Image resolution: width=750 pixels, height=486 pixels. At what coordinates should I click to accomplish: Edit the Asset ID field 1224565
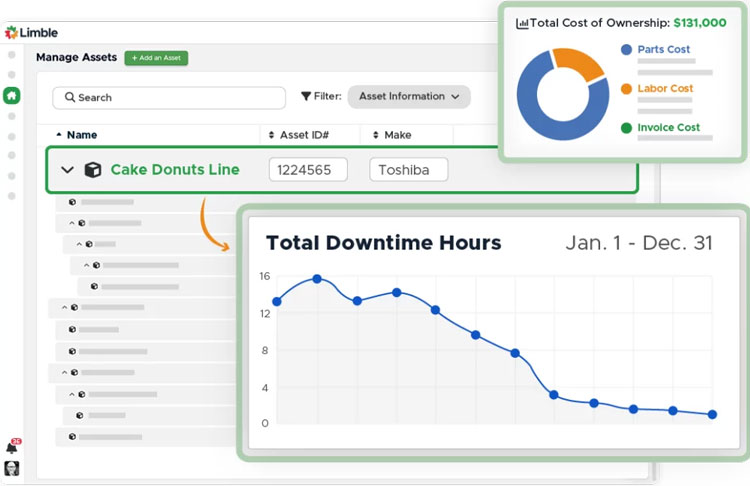tap(308, 170)
